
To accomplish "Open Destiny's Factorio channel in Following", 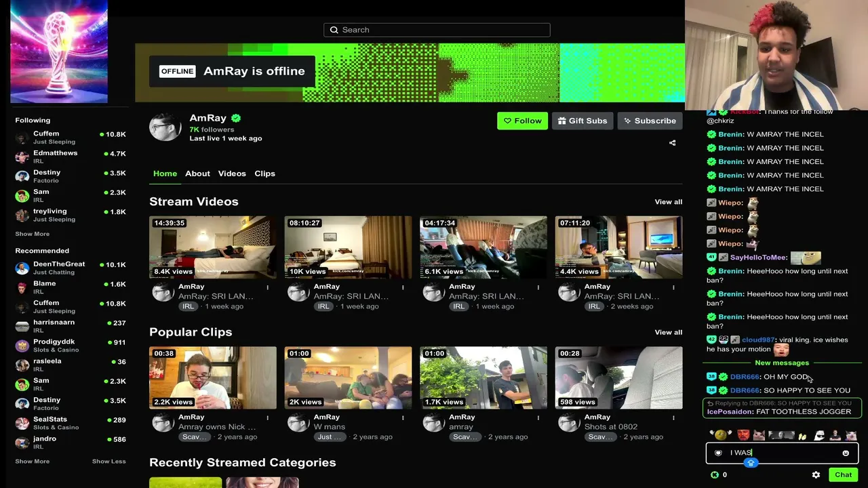I will click(71, 176).
